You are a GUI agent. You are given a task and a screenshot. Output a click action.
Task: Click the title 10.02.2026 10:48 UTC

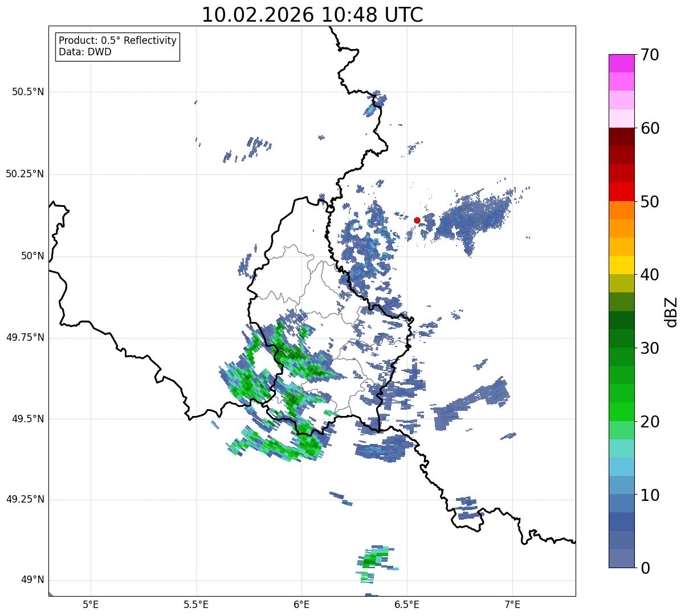coord(312,15)
